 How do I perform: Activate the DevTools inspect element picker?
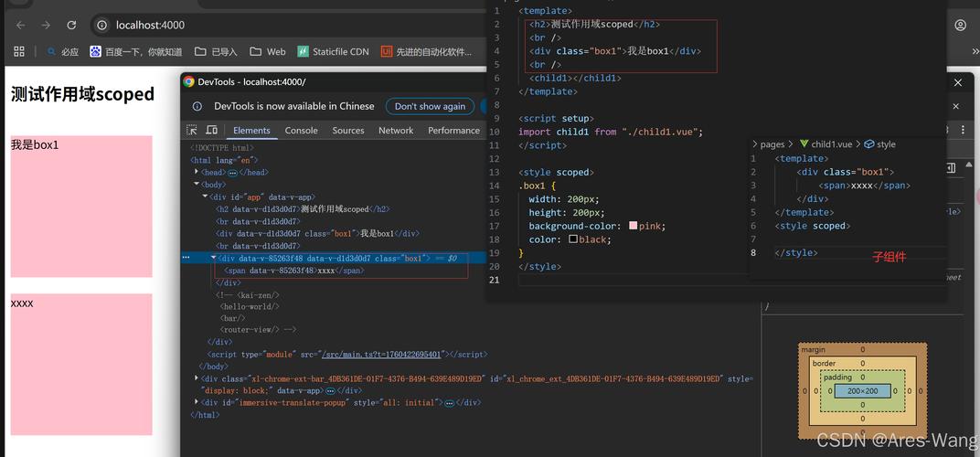pyautogui.click(x=192, y=130)
